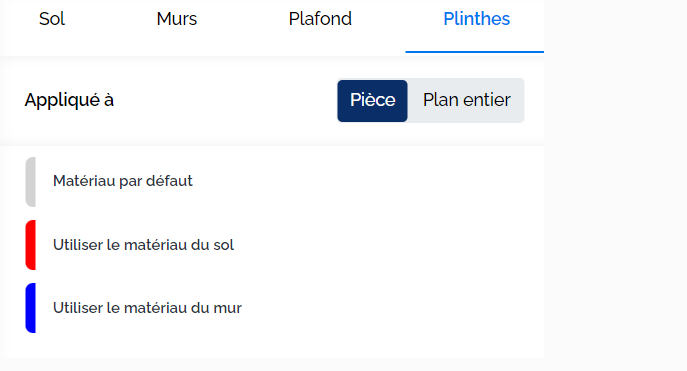This screenshot has width=687, height=371.
Task: Open the Murs tab
Action: [x=177, y=19]
